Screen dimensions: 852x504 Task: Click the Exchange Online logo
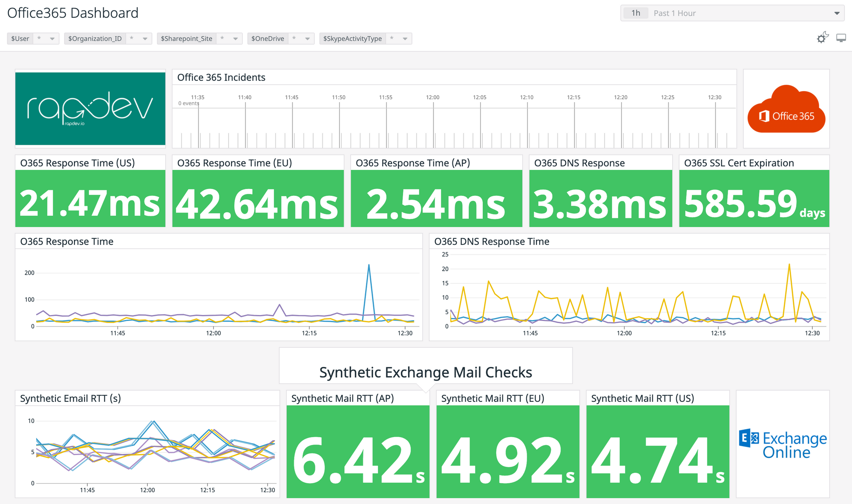783,444
